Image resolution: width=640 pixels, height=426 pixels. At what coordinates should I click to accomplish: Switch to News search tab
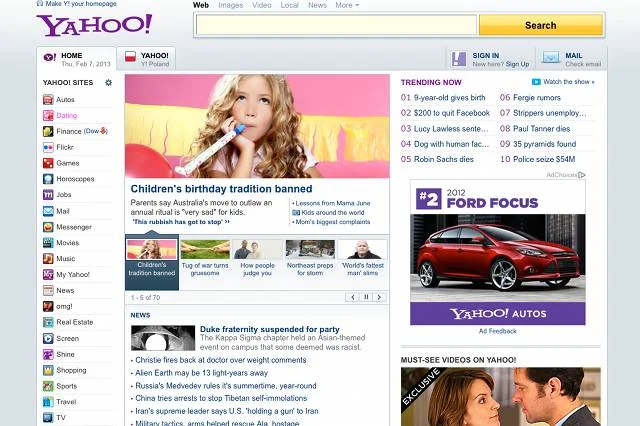click(x=317, y=5)
